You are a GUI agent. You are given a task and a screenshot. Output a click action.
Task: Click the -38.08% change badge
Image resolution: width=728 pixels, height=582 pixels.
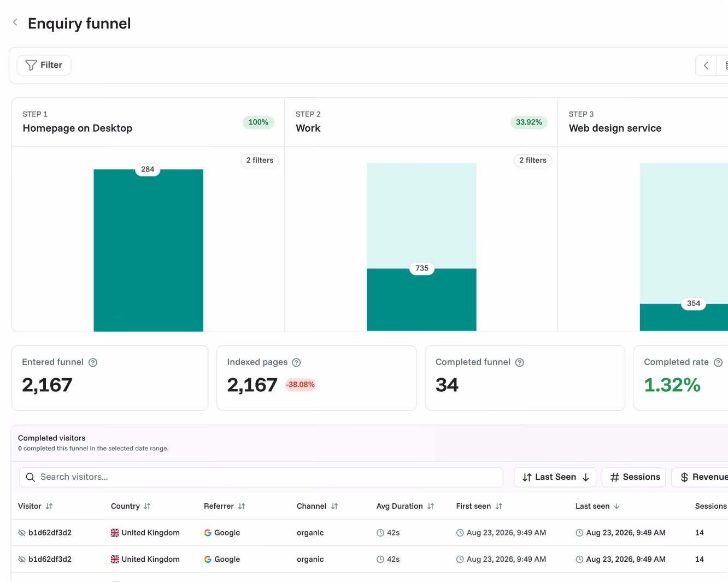(301, 385)
